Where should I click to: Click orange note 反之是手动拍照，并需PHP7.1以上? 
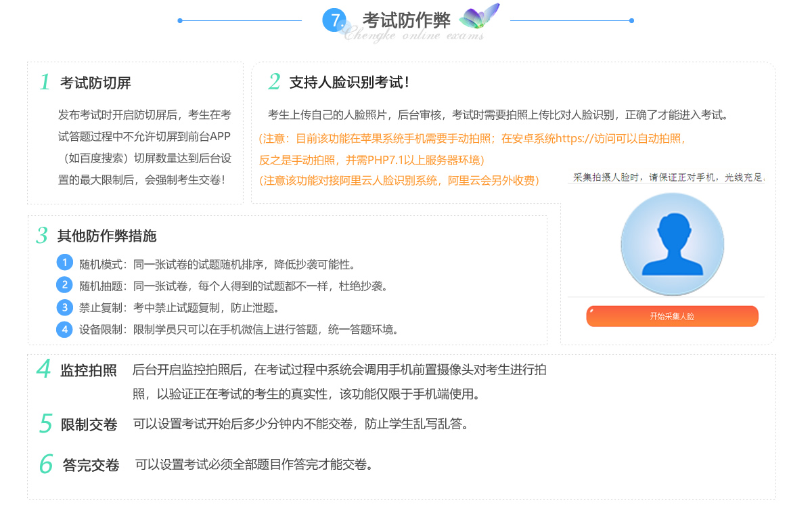click(x=372, y=160)
